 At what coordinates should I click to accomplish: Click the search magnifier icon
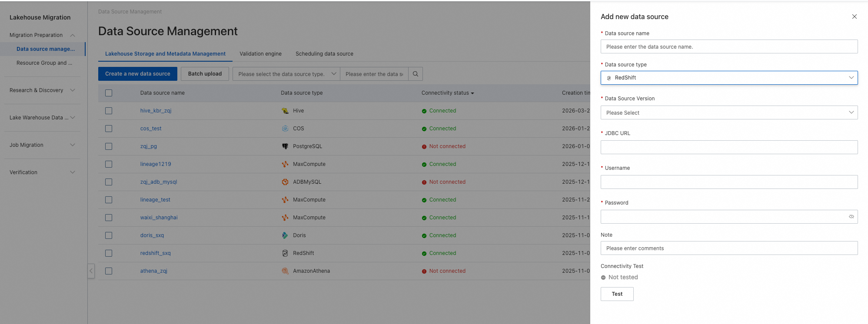pyautogui.click(x=416, y=74)
